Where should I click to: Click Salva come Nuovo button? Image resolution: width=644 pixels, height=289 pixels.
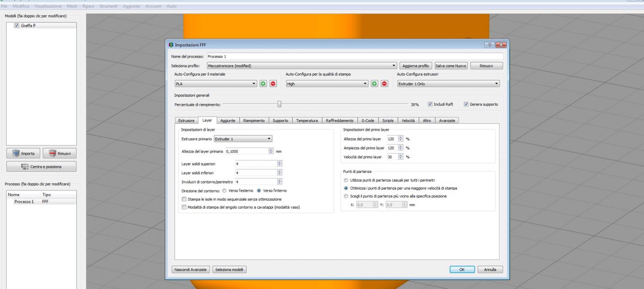(451, 66)
